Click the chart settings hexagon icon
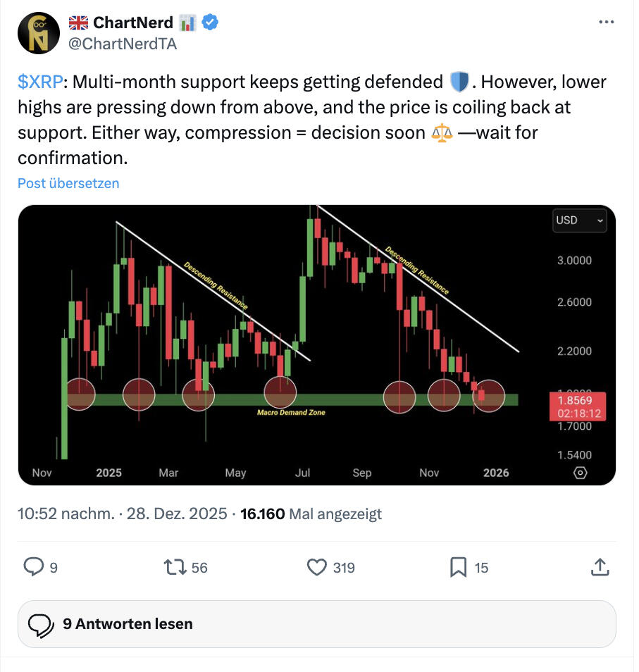 [x=580, y=473]
